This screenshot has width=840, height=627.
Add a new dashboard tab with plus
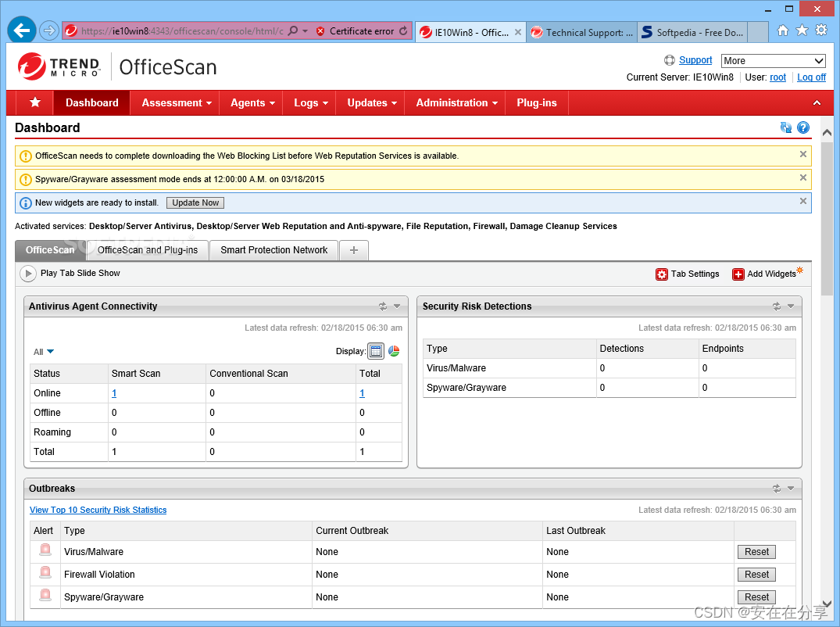coord(353,250)
